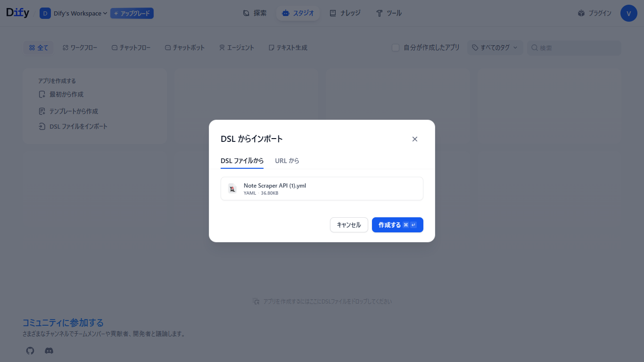Filter by エージェント agent
This screenshot has height=362, width=644.
[237, 48]
